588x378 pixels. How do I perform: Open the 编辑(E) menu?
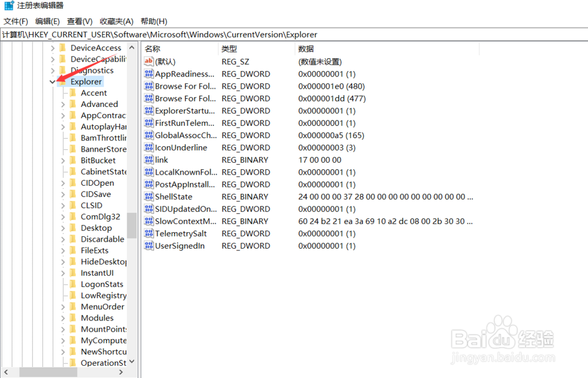pyautogui.click(x=47, y=21)
